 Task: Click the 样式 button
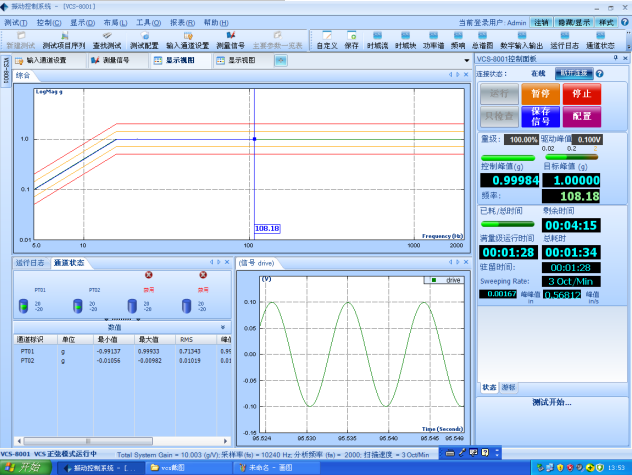pos(606,23)
